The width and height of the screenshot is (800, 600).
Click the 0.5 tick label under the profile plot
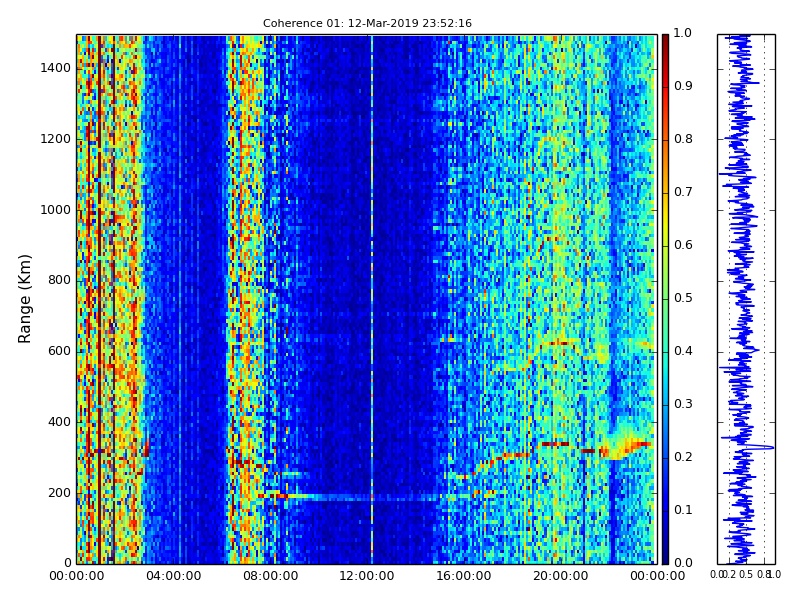746,574
